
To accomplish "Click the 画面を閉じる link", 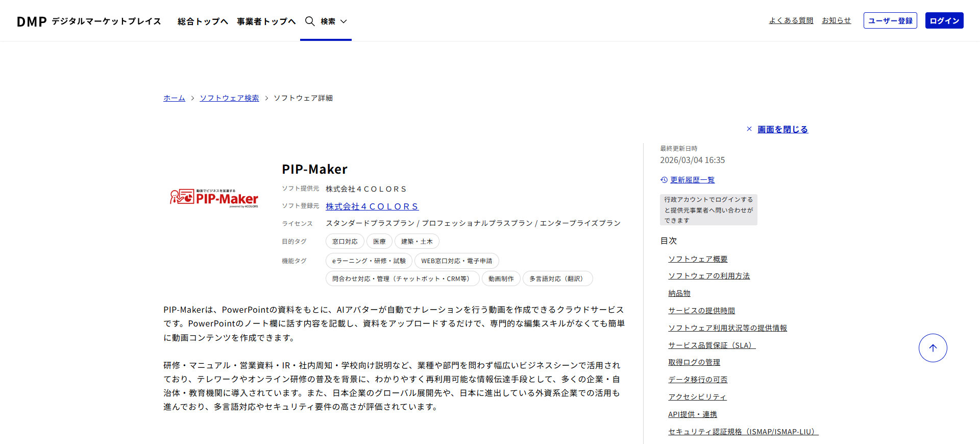I will point(782,129).
